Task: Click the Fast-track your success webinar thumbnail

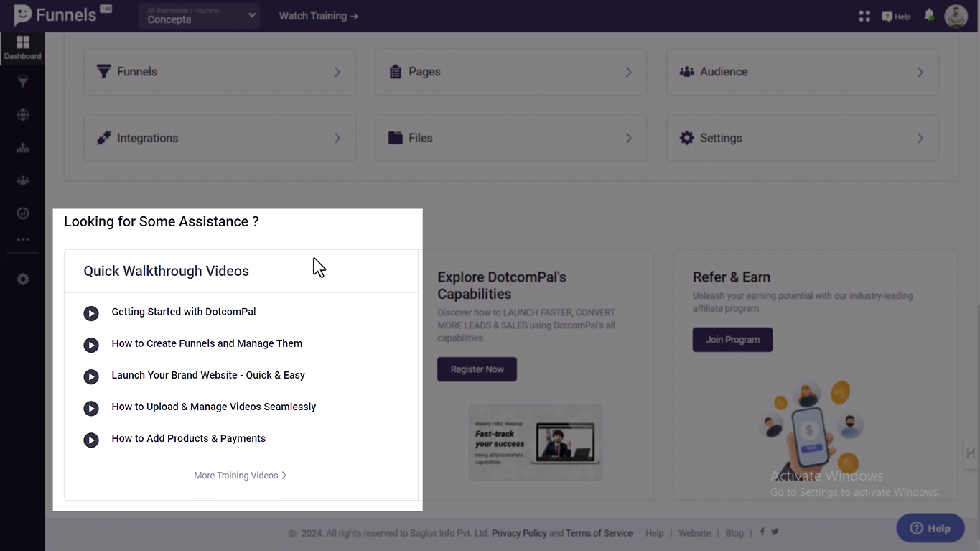Action: 536,443
